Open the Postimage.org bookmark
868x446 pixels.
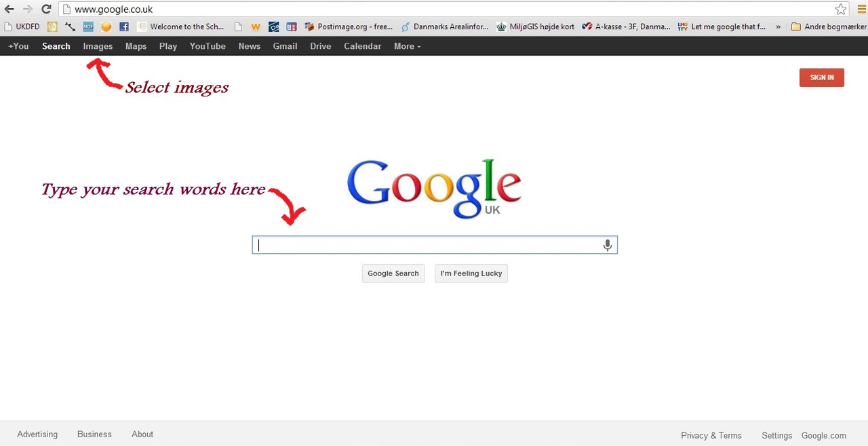(349, 27)
